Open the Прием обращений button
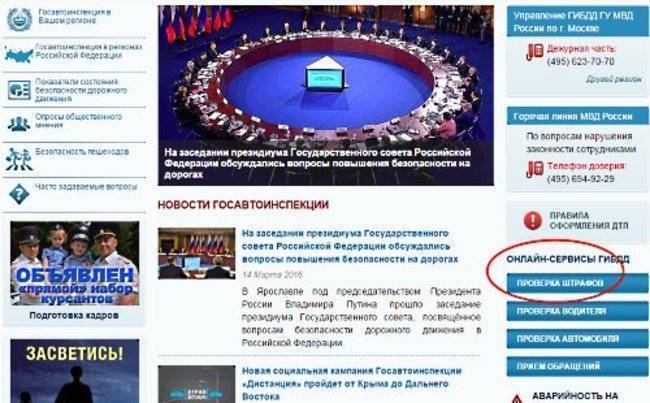The image size is (650, 403). click(577, 367)
